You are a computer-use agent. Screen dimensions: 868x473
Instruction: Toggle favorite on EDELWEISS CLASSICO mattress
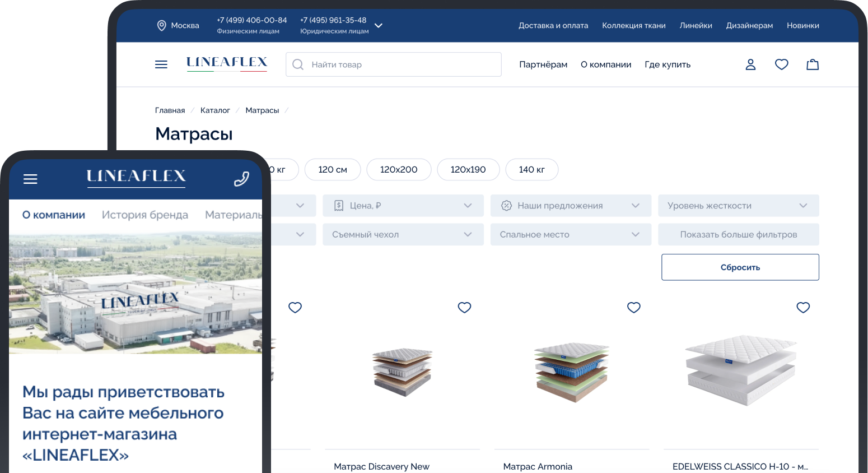(803, 307)
